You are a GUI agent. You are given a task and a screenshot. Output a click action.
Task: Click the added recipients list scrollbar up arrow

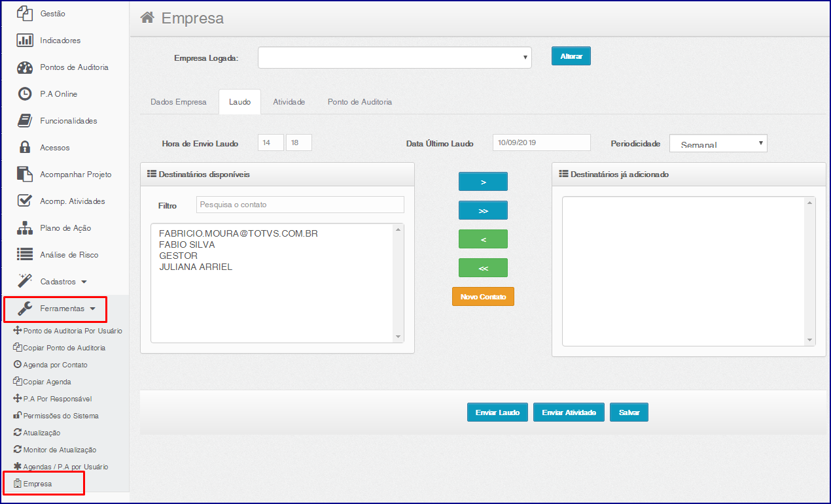(810, 202)
